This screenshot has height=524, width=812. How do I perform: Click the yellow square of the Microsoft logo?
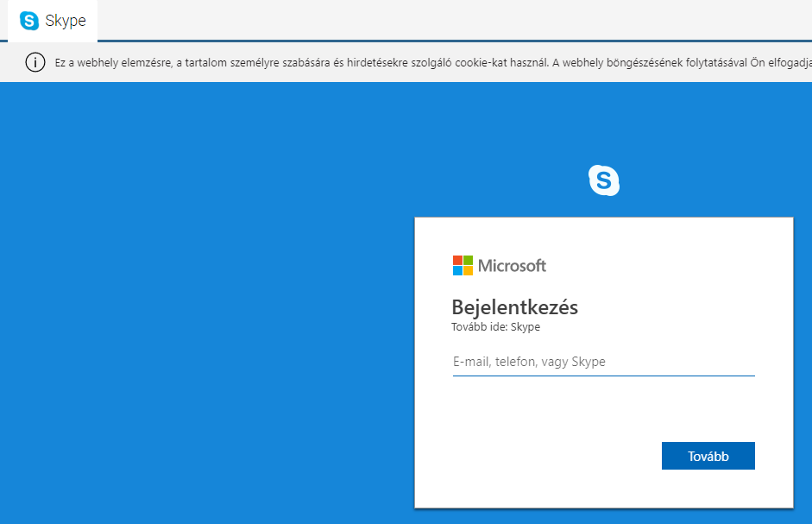tap(468, 270)
